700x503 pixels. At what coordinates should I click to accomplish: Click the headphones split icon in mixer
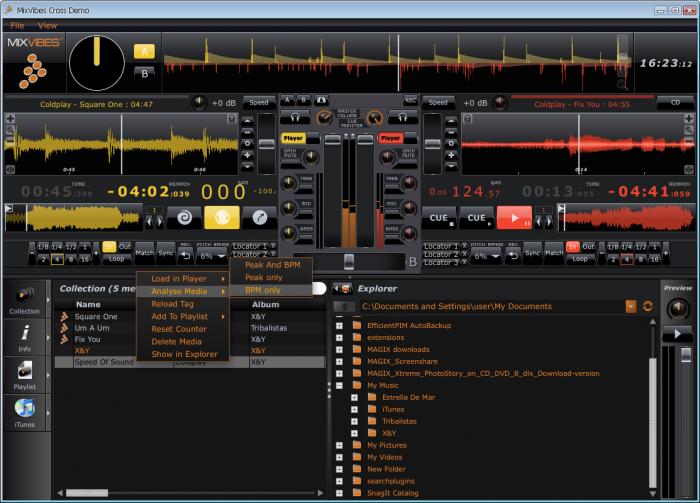(x=321, y=100)
